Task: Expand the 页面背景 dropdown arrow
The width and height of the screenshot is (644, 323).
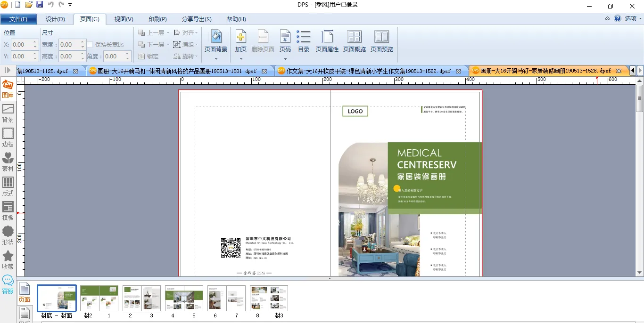Action: tap(216, 59)
